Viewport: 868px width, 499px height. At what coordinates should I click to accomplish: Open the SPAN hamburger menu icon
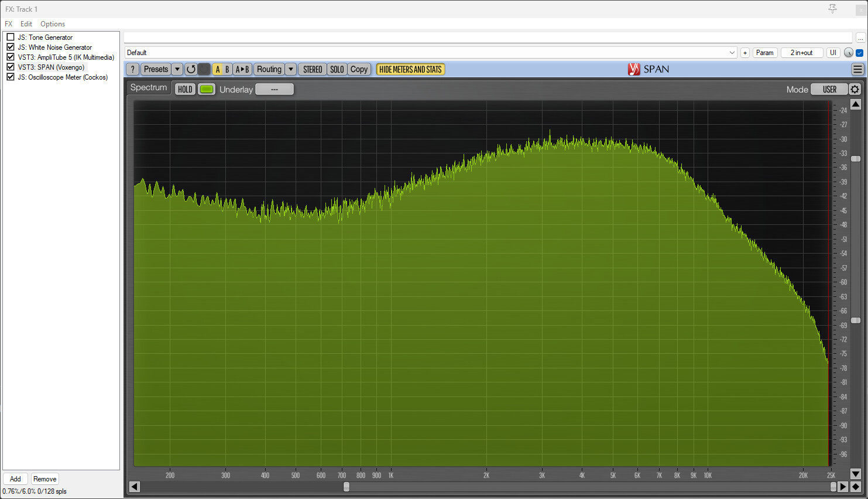point(857,69)
